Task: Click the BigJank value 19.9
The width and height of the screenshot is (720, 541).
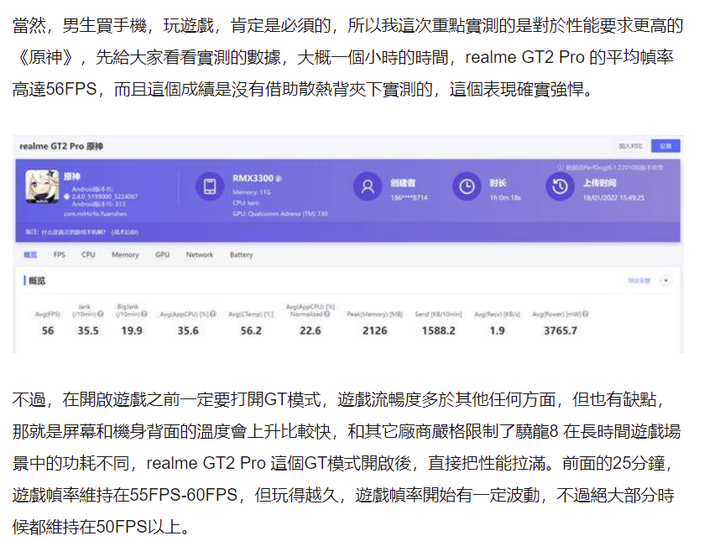Action: (132, 331)
